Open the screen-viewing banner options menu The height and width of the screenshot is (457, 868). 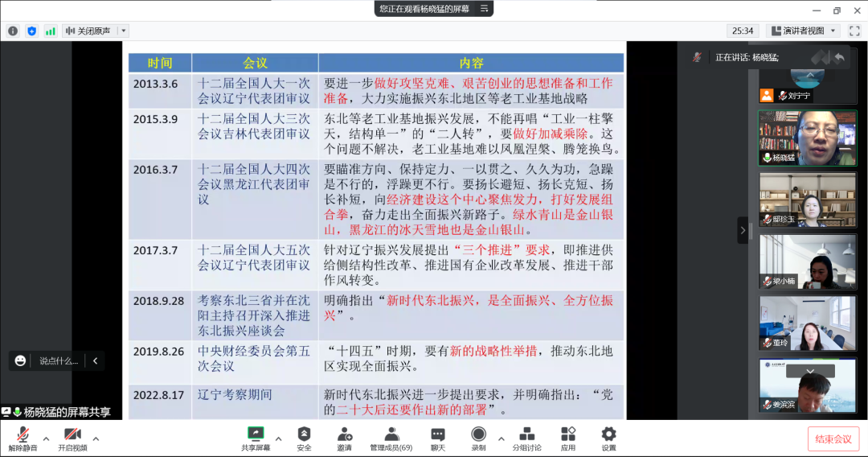point(484,9)
